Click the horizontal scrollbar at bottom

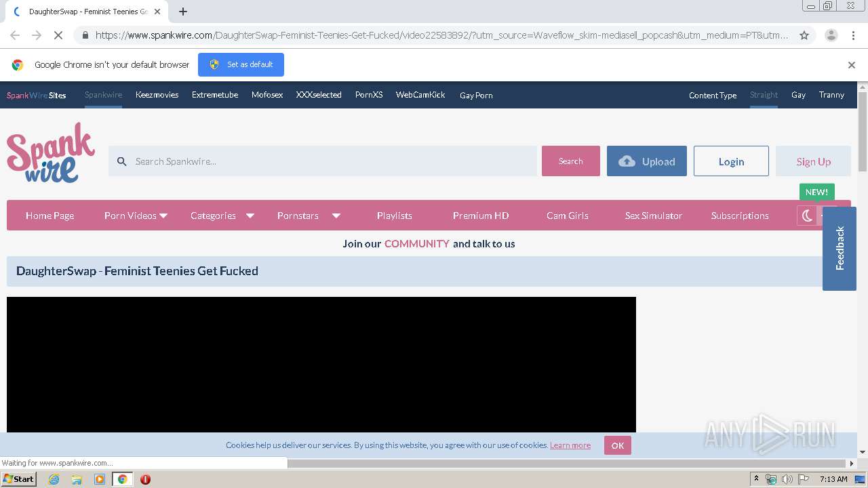(x=568, y=464)
